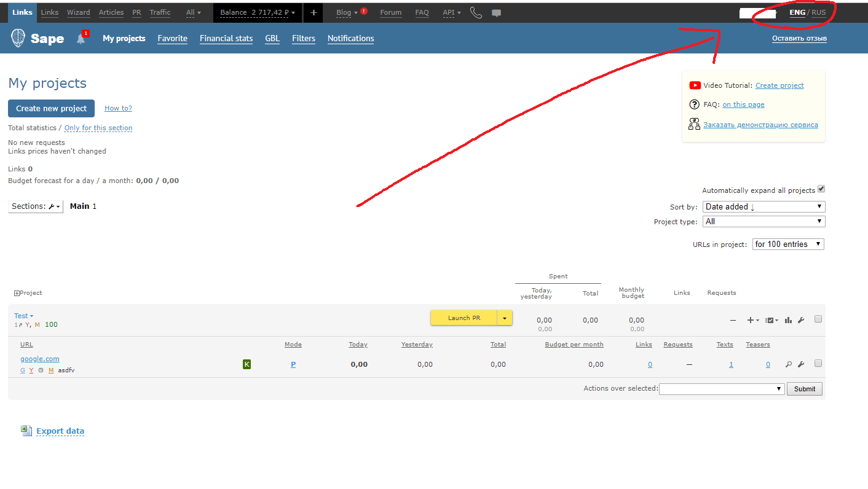Switch to the Traffic tab
The height and width of the screenshot is (489, 868).
pos(160,12)
